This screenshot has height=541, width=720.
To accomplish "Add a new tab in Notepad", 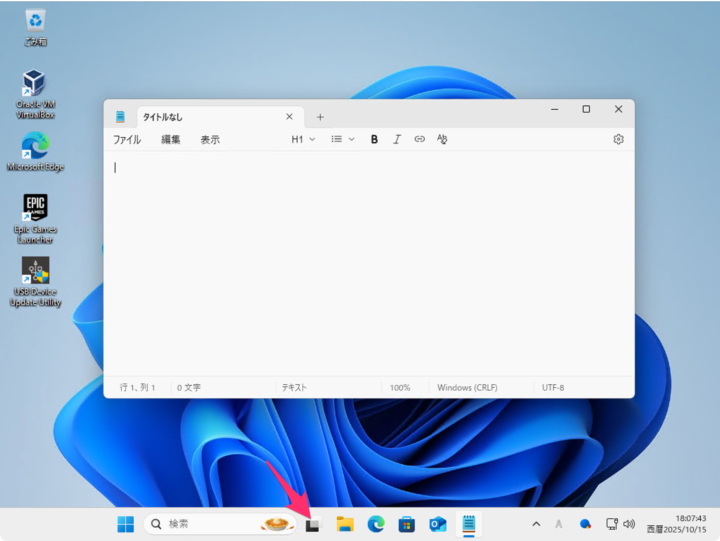I will coord(320,117).
